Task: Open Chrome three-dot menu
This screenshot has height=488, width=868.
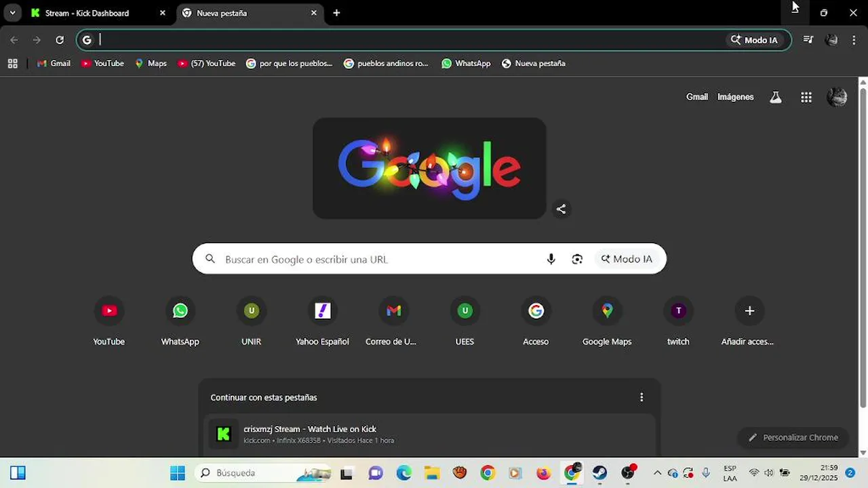Action: pyautogui.click(x=854, y=40)
